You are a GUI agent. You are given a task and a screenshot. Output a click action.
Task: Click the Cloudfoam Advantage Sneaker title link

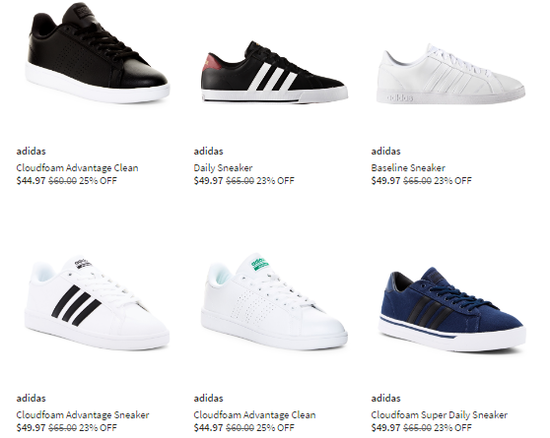point(83,415)
